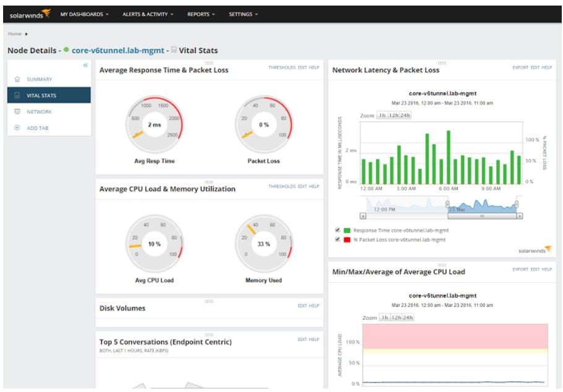Click the right handle of the latency range selector

tap(517, 204)
